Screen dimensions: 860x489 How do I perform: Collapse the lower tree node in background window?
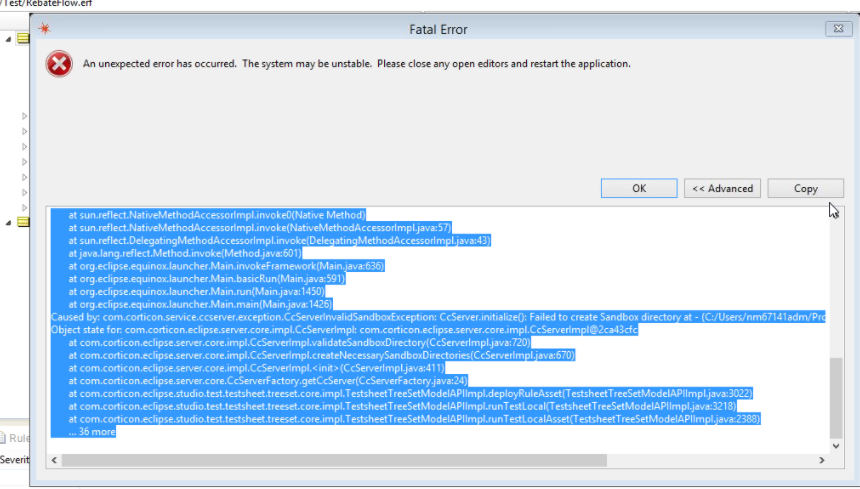(8, 223)
